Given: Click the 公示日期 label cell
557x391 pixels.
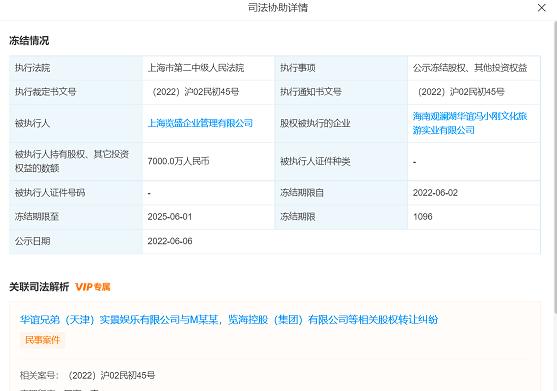Looking at the screenshot, I should point(76,241).
